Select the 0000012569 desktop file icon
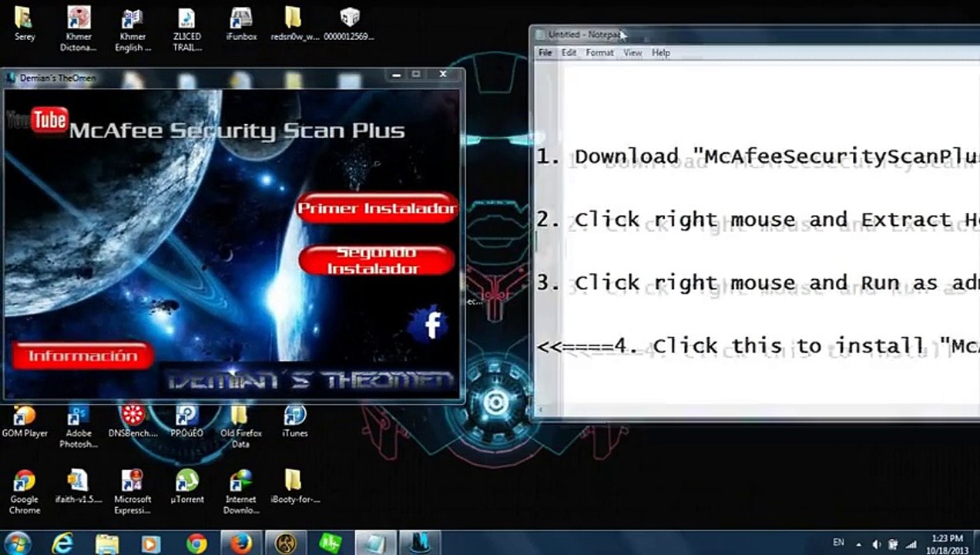 click(349, 24)
